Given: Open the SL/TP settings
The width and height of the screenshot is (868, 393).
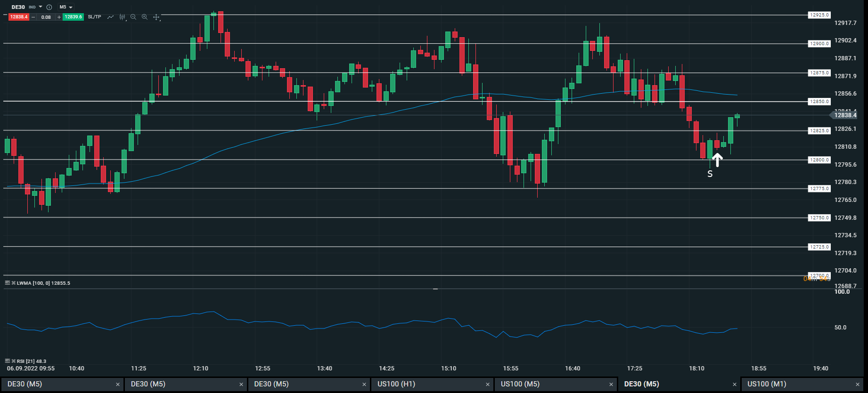Looking at the screenshot, I should click(94, 17).
